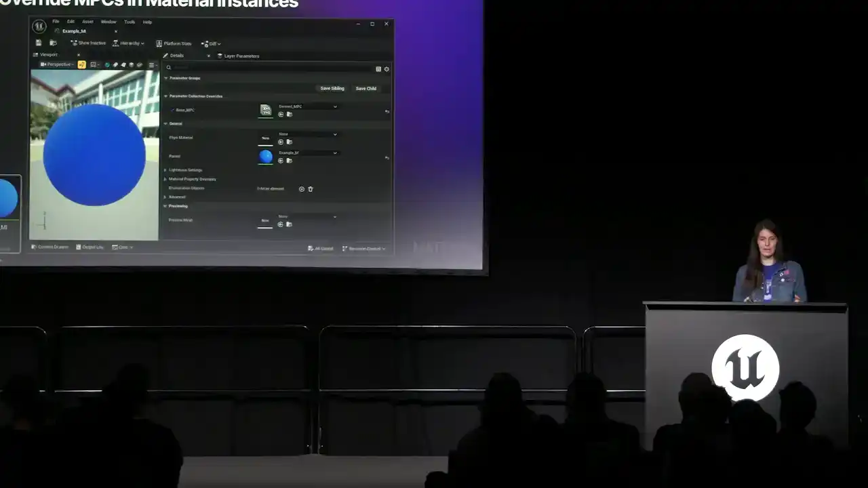Reset Base_MPC override to default arrow

pyautogui.click(x=387, y=111)
